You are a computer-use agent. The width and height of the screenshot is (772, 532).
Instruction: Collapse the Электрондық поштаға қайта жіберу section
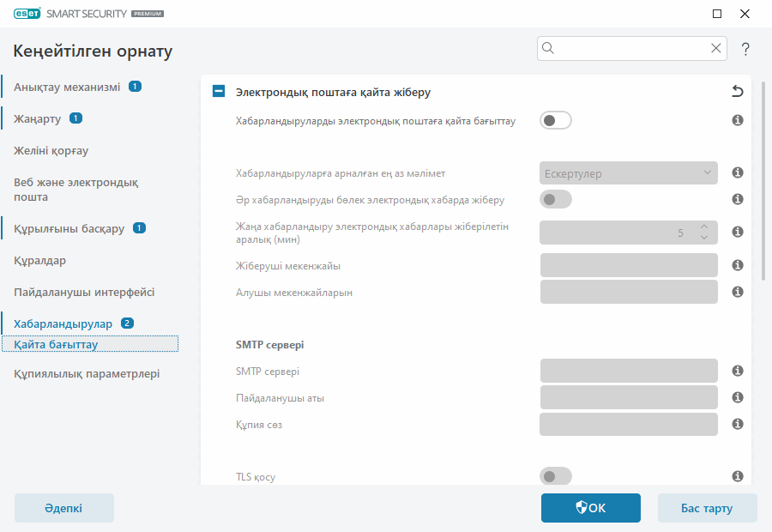pos(219,91)
